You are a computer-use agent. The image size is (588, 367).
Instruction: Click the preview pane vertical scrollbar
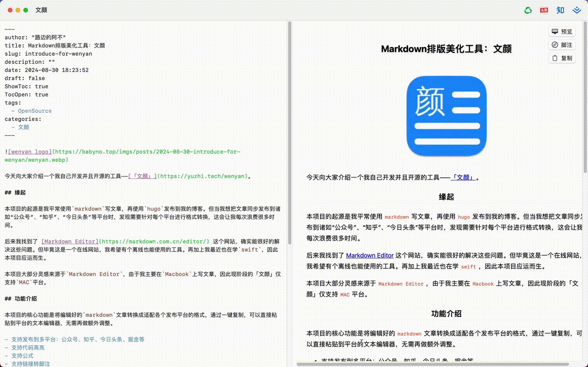click(585, 97)
